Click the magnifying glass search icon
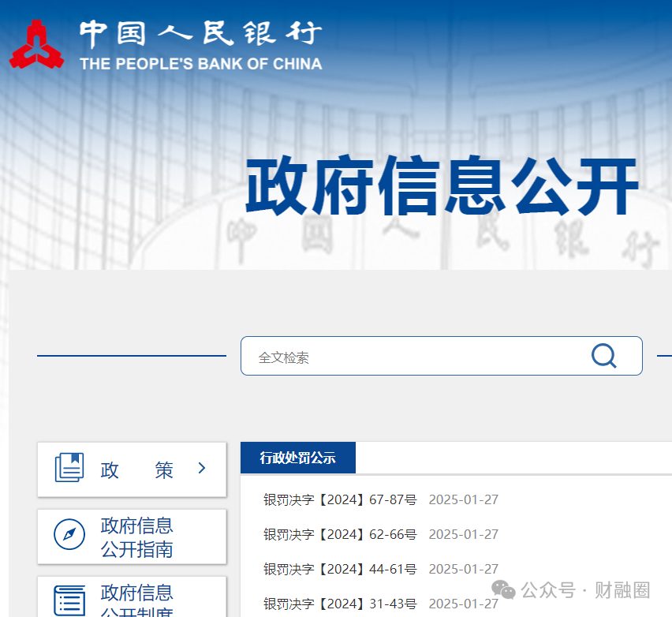The image size is (672, 617). click(604, 356)
